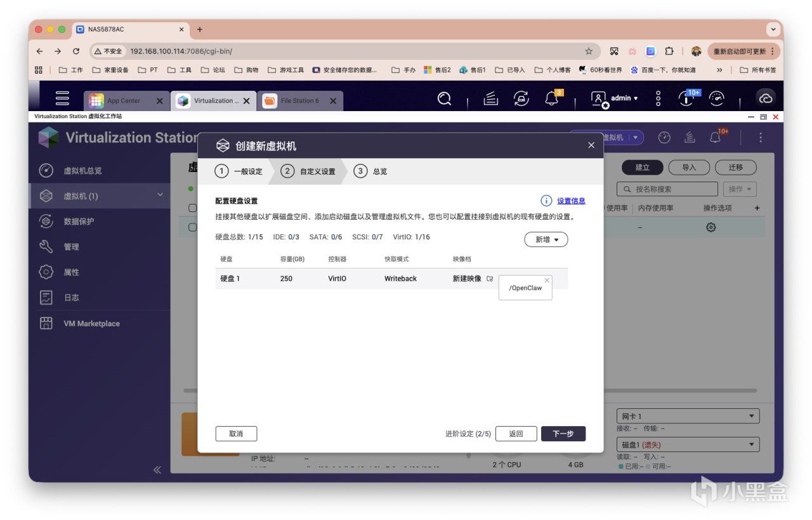Open 管理 in sidebar
Image resolution: width=812 pixels, height=520 pixels.
[x=100, y=247]
